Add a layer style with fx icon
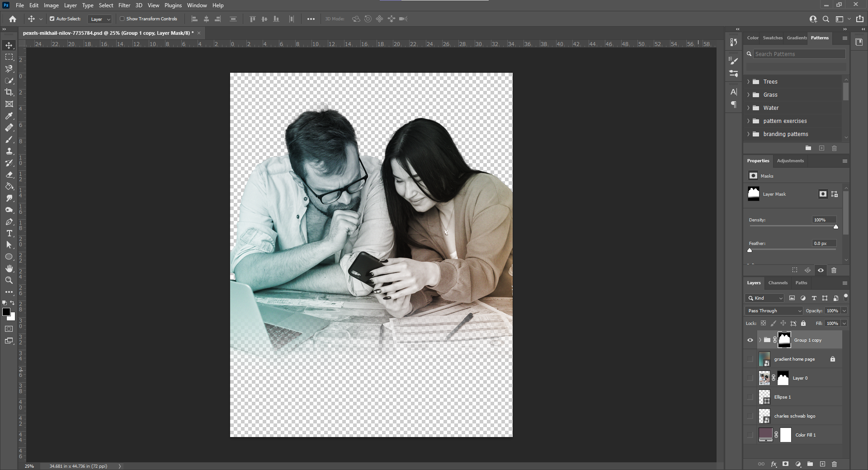Screen dimensions: 868x470 click(x=774, y=464)
